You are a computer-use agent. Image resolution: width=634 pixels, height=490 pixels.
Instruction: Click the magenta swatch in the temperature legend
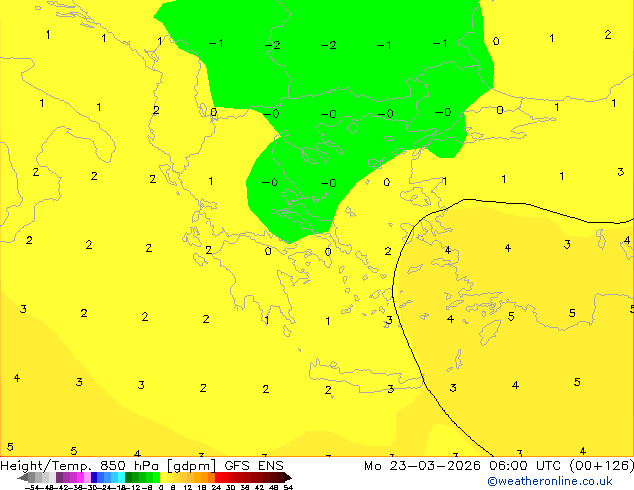[80, 477]
